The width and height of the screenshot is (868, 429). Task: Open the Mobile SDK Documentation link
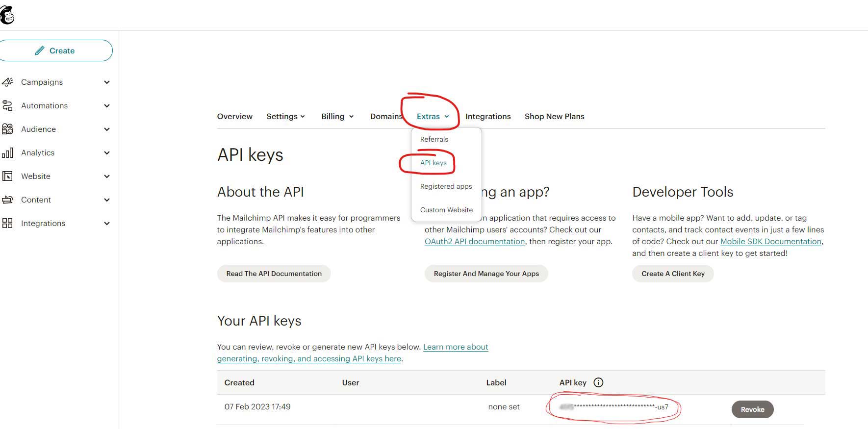770,241
